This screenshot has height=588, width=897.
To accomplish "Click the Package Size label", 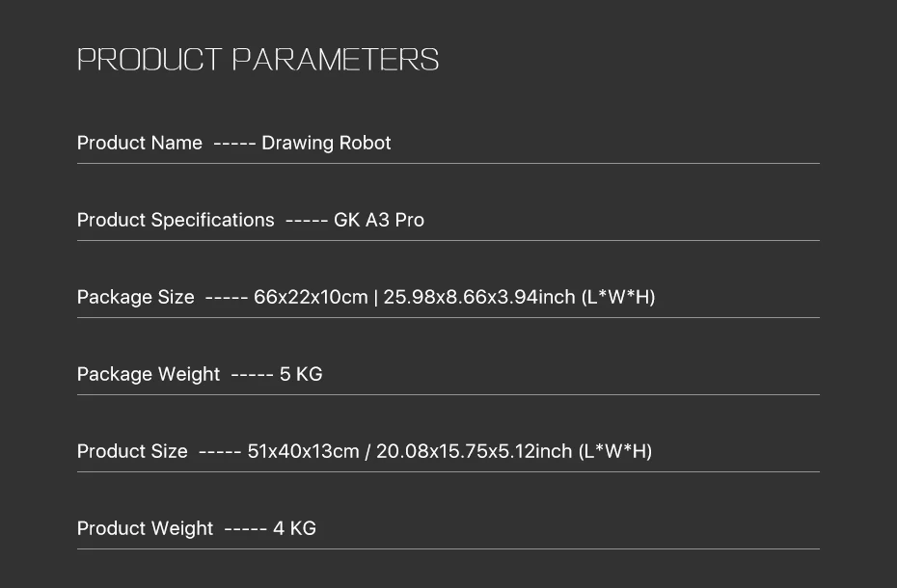I will [136, 297].
